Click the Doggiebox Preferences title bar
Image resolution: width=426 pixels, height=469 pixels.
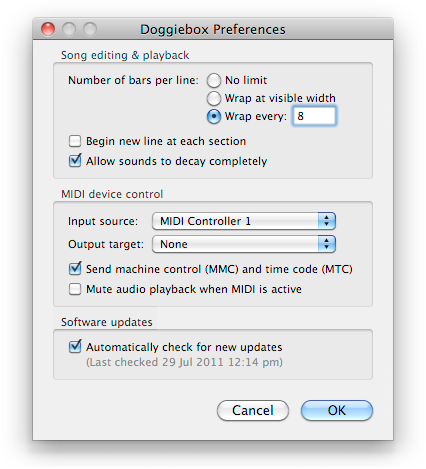pyautogui.click(x=213, y=29)
